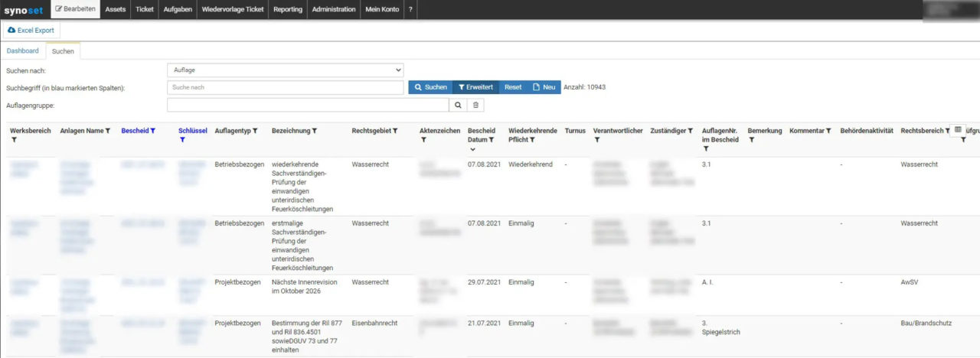The height and width of the screenshot is (358, 980).
Task: Click the Auflagentyp column header text
Action: pos(233,131)
